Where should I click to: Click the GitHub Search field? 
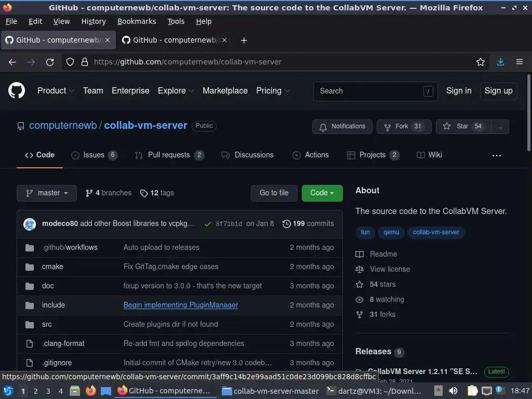point(375,91)
